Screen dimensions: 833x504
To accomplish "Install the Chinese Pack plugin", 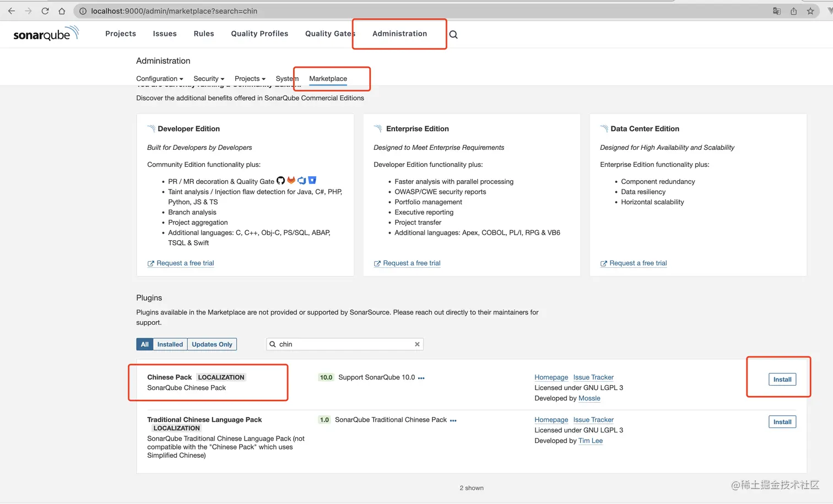I will click(x=782, y=380).
